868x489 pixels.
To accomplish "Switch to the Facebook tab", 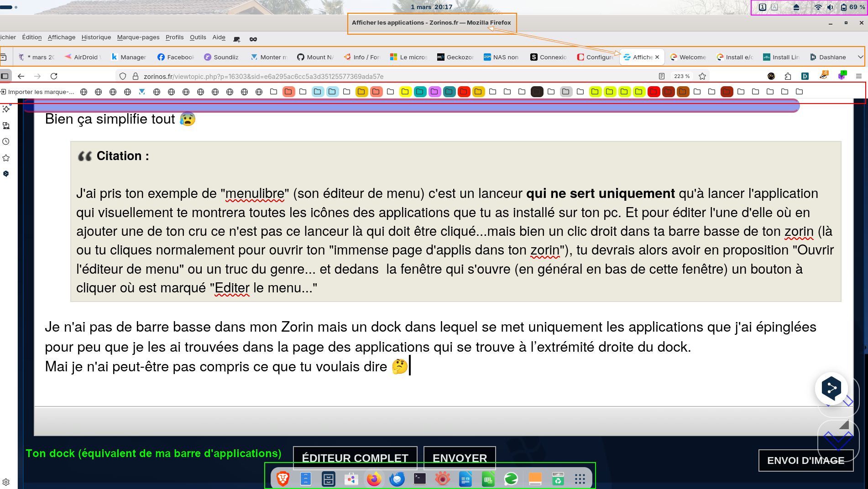I will 176,57.
